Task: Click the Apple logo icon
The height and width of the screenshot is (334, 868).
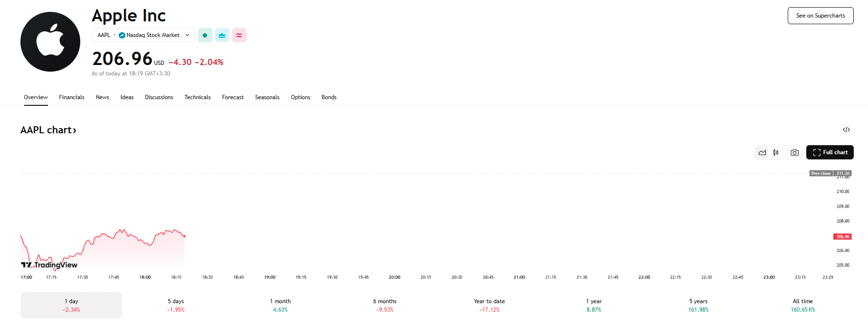Action: point(50,42)
